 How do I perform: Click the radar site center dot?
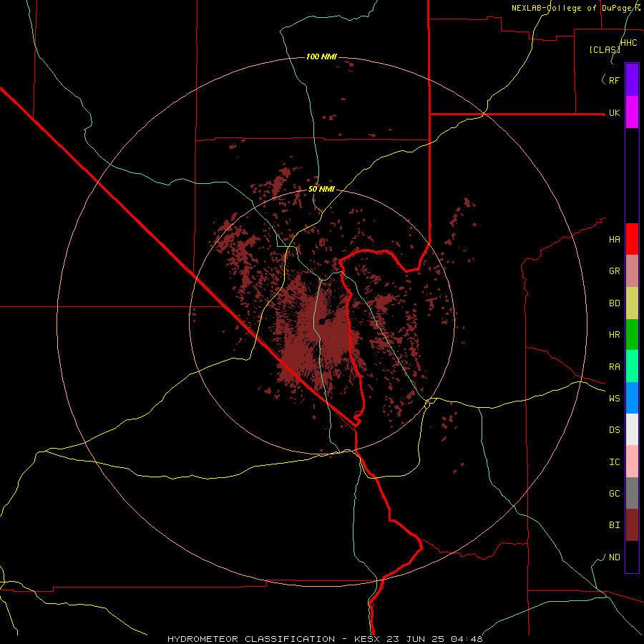[321, 321]
